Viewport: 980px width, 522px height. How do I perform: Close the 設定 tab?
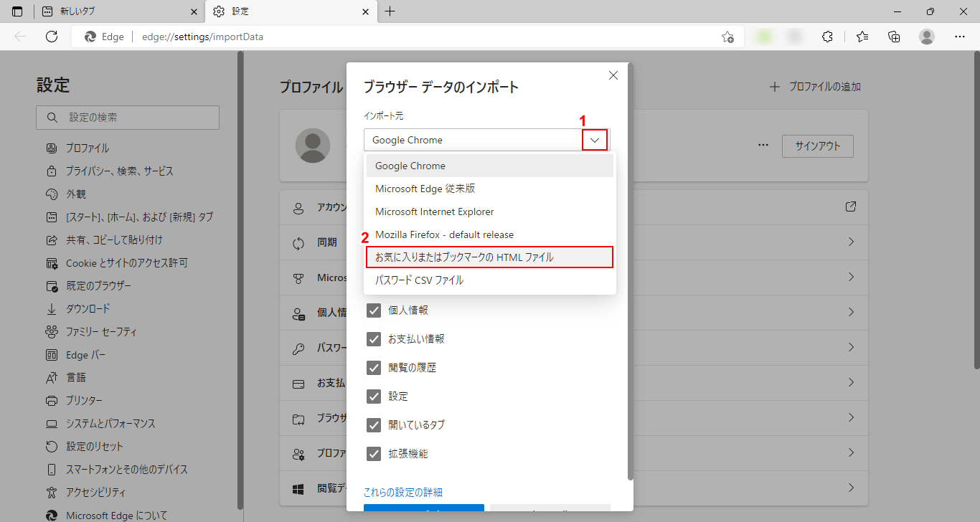coord(366,11)
